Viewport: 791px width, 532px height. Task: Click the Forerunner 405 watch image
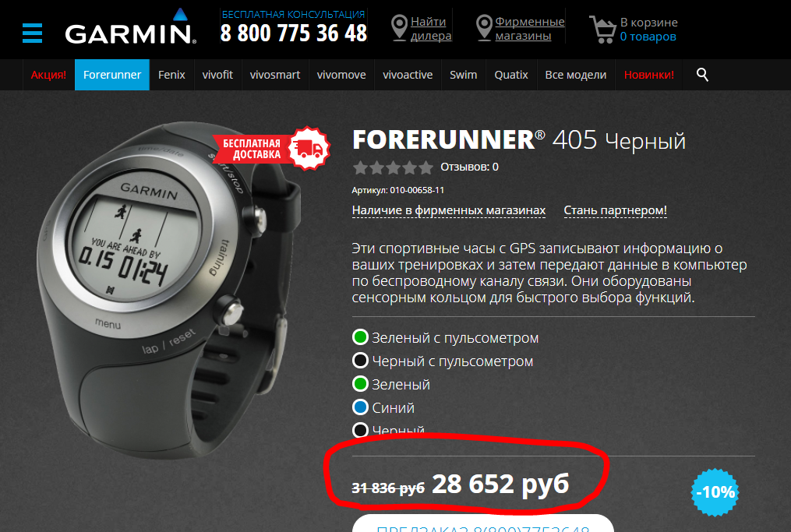point(169,290)
